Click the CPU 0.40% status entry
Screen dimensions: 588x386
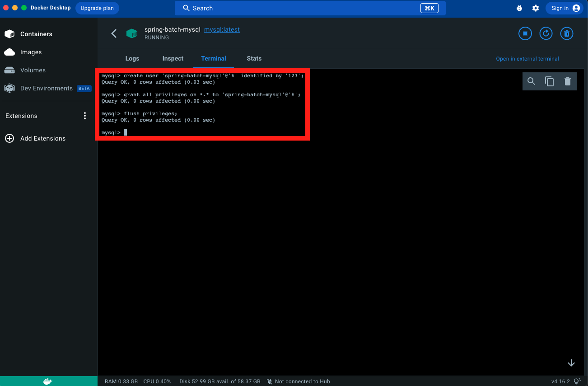(x=157, y=381)
